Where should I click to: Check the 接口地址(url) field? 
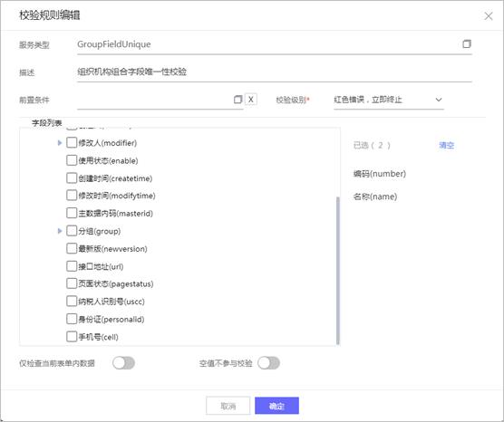[72, 266]
